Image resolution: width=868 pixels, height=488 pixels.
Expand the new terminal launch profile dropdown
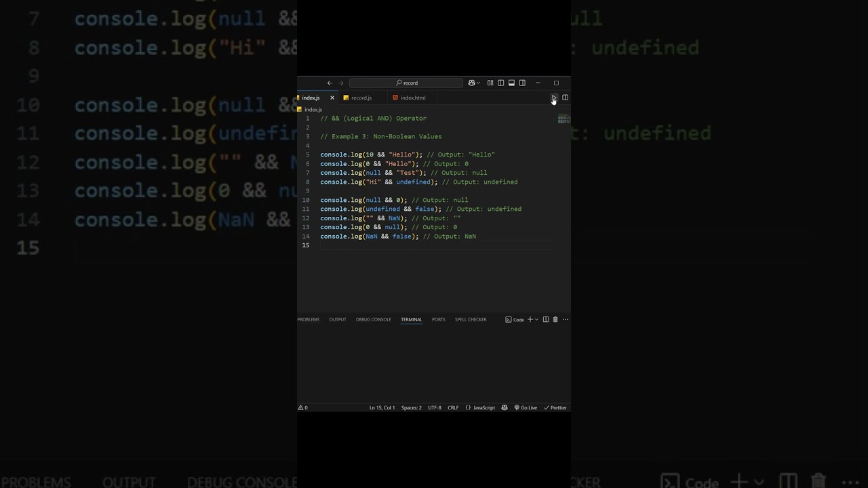536,319
